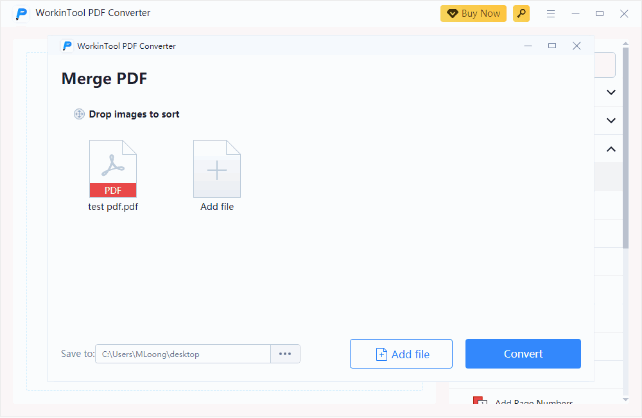This screenshot has width=642, height=418.
Task: Click the main window vertical scrollbar
Action: [x=626, y=147]
